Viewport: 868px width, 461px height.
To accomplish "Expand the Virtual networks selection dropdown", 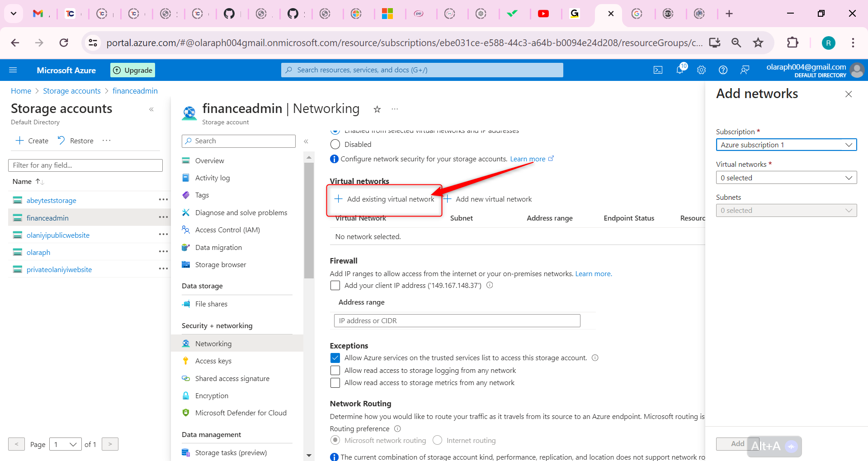I will [786, 177].
